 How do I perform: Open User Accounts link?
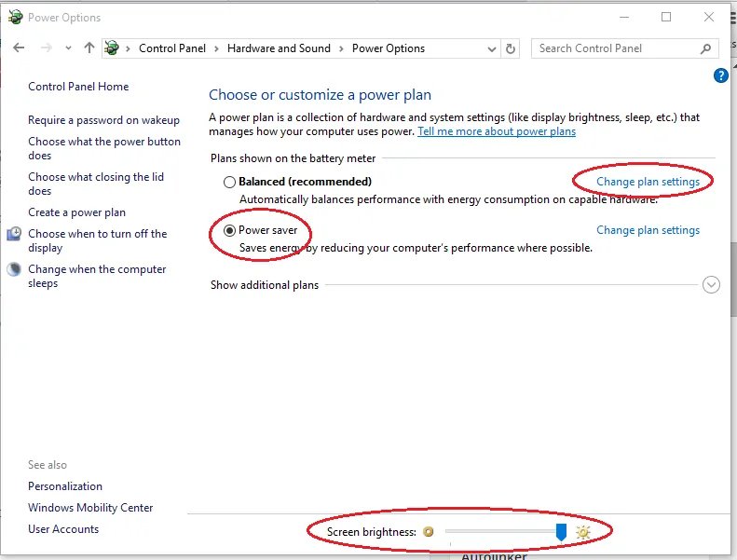[63, 529]
